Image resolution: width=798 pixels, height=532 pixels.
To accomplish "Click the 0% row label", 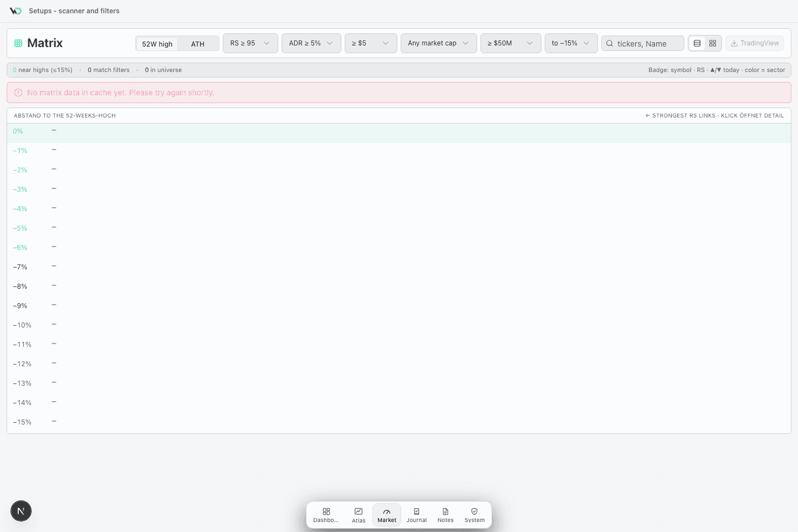I will click(x=18, y=131).
